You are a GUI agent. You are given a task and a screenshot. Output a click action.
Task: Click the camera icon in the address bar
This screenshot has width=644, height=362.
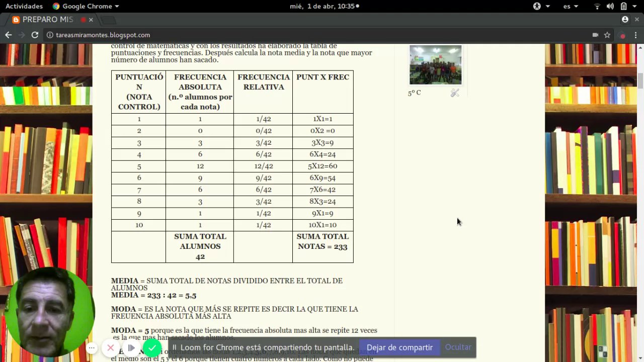(595, 35)
